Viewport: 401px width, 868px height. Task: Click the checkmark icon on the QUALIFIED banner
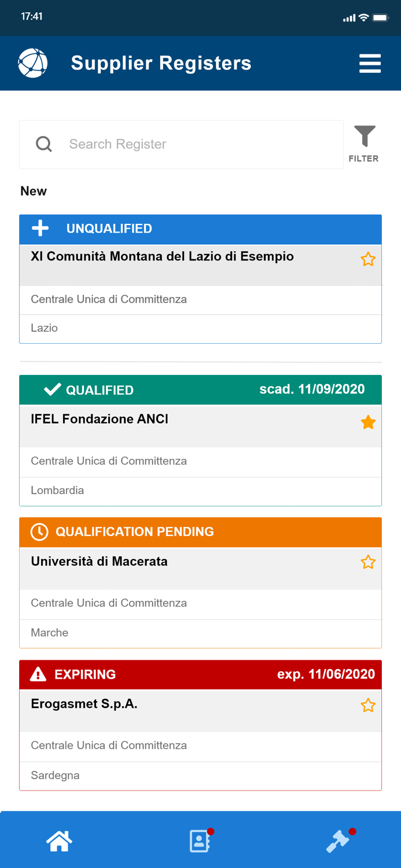pyautogui.click(x=51, y=389)
